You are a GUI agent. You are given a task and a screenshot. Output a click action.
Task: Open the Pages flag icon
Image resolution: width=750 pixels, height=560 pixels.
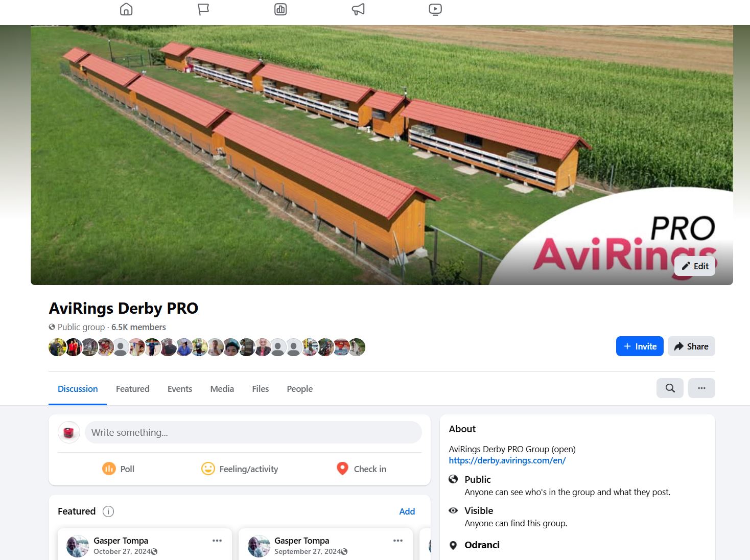pos(203,9)
